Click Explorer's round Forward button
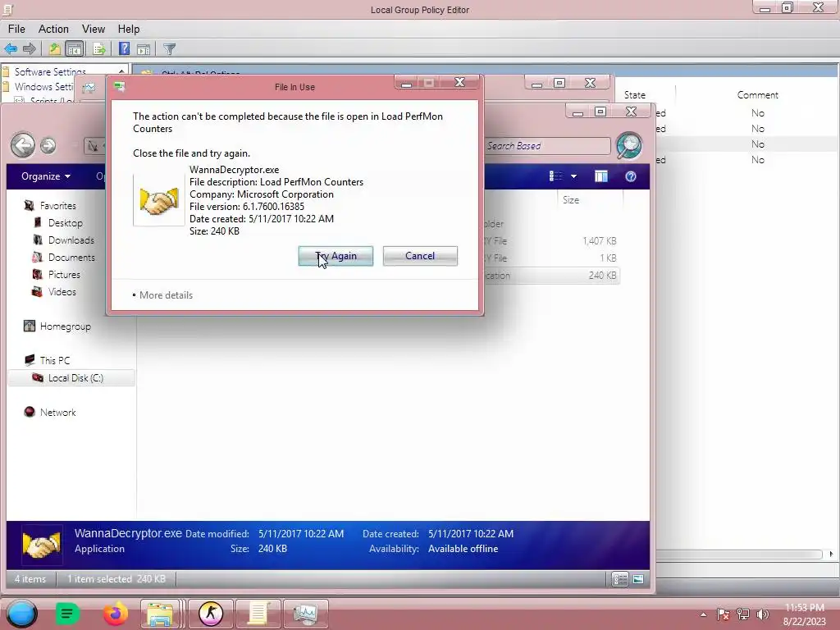This screenshot has height=630, width=840. [48, 145]
